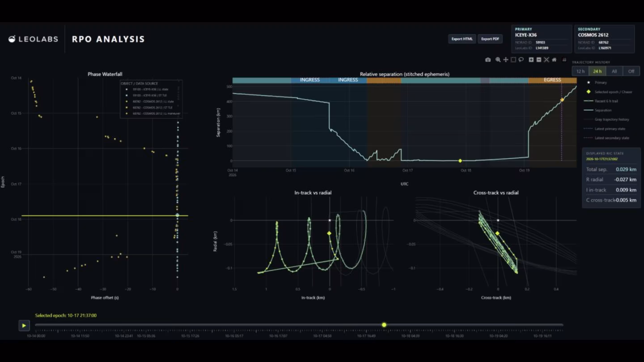Click the Export HTML button

click(x=462, y=39)
